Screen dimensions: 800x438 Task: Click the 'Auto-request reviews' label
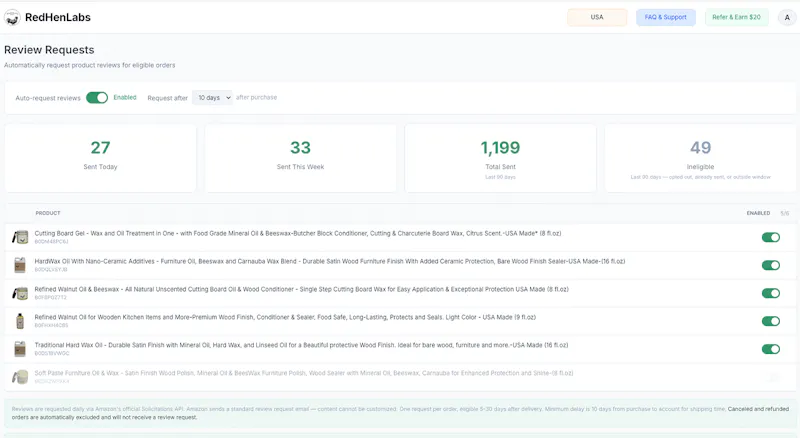tap(48, 98)
